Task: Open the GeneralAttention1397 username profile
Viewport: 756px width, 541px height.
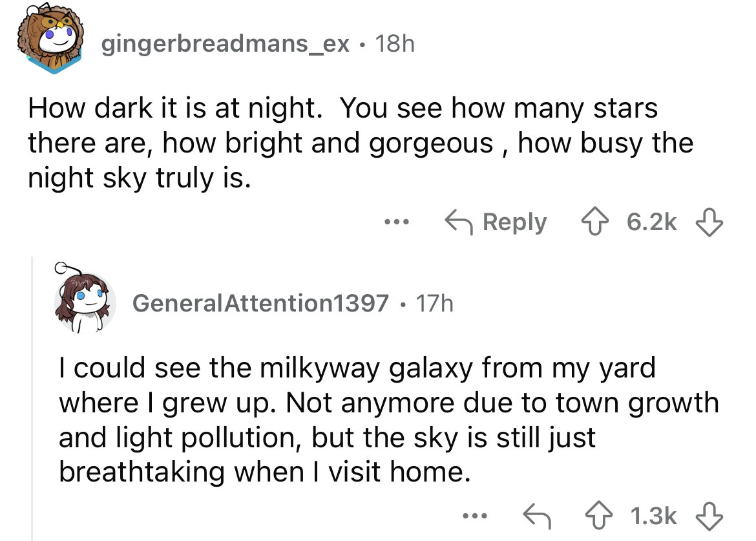Action: [x=261, y=302]
